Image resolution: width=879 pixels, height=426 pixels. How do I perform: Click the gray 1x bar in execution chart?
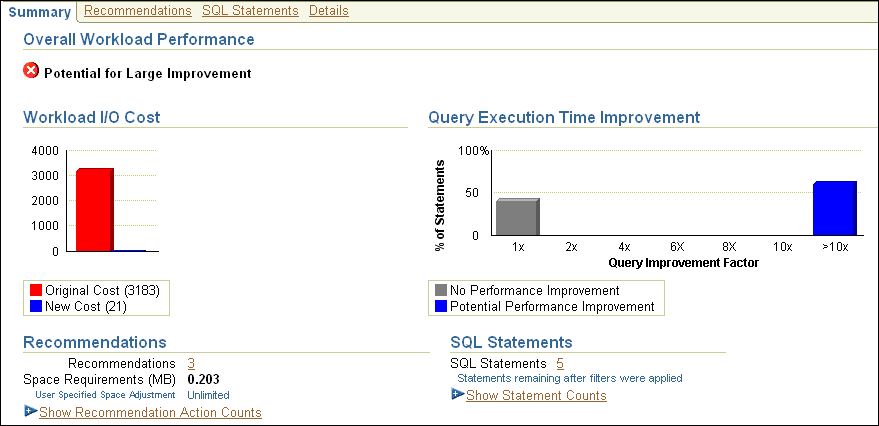[x=517, y=216]
